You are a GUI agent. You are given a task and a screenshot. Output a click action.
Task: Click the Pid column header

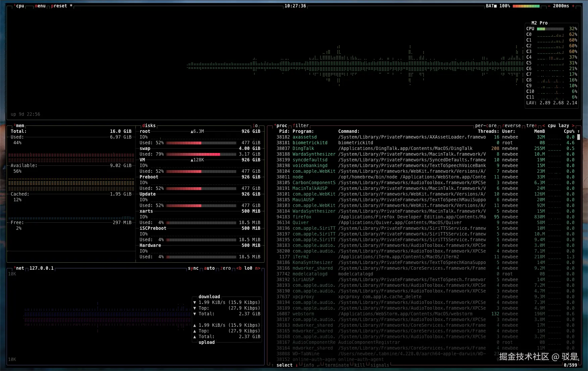click(285, 131)
